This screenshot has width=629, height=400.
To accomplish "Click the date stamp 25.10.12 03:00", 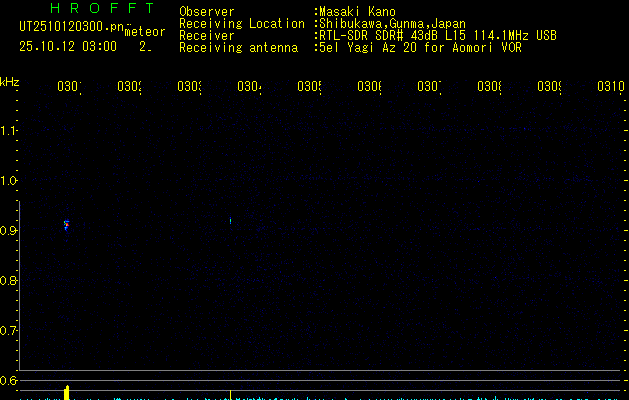I will point(68,46).
